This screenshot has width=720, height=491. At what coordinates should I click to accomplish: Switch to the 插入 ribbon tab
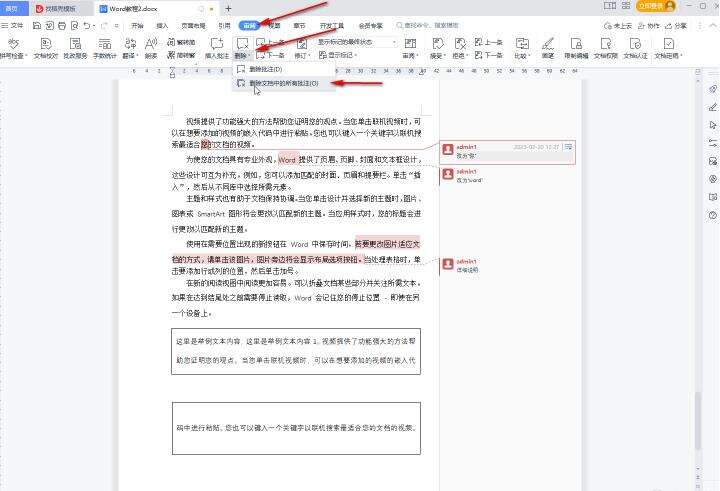coord(162,26)
